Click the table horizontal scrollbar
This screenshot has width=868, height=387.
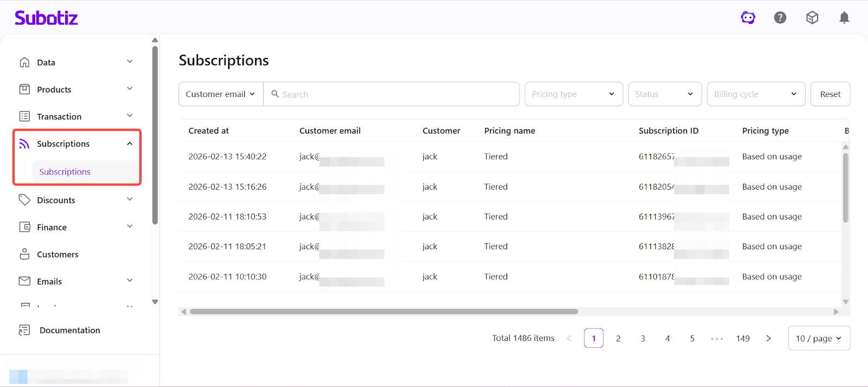pos(384,312)
